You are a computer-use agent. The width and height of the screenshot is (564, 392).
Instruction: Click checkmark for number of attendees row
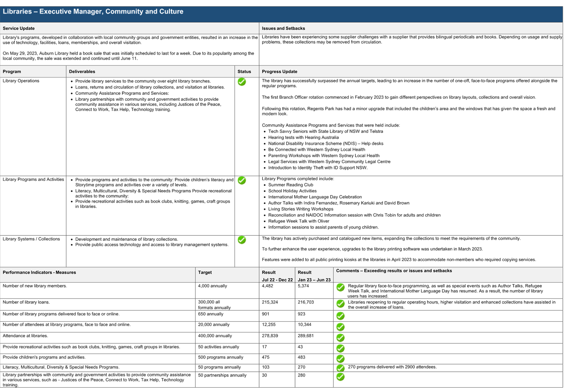[341, 327]
